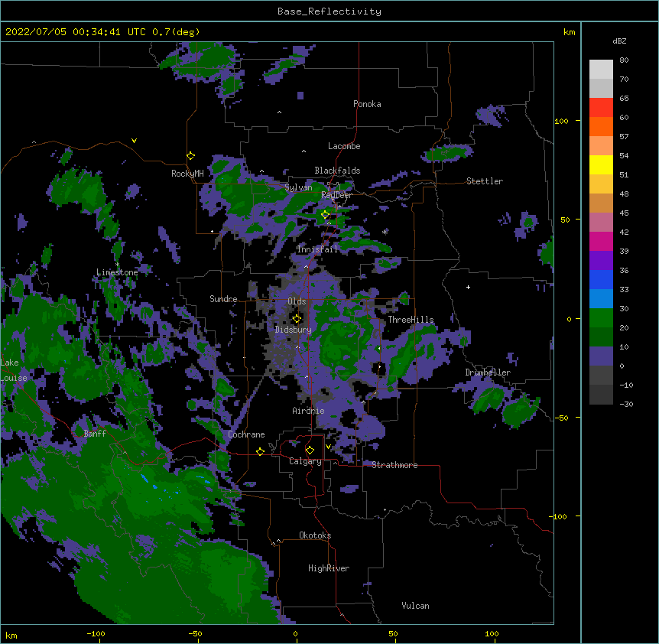Click the Stettler city label
Screen dimensions: 659x644
pyautogui.click(x=485, y=181)
